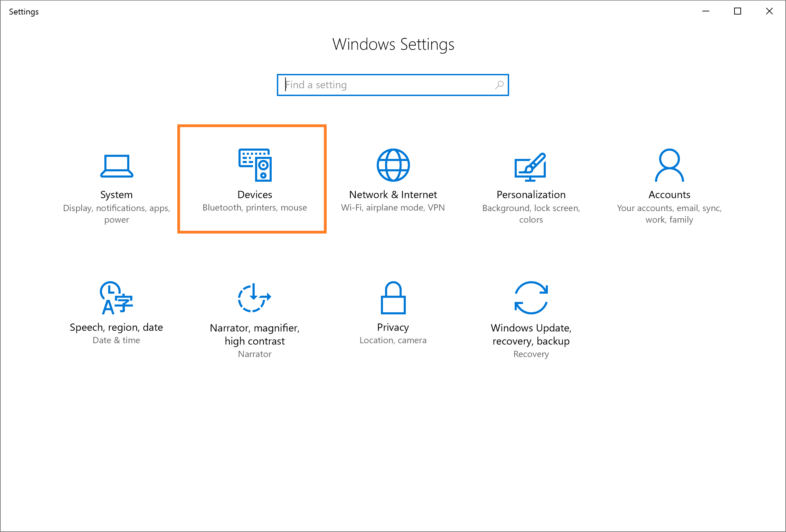The width and height of the screenshot is (786, 532).
Task: Open the Devices keyboard and speaker icon
Action: click(255, 165)
